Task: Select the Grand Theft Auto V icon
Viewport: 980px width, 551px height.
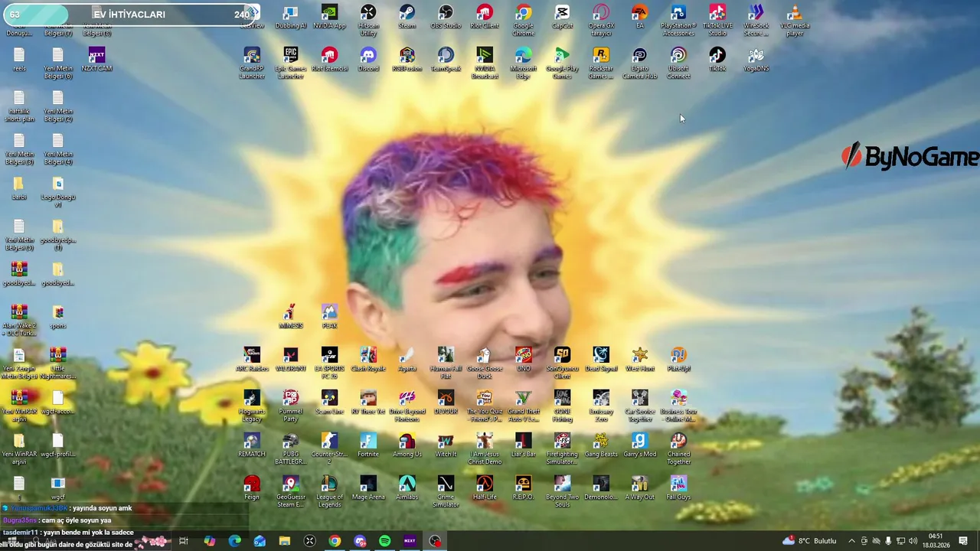Action: (523, 406)
